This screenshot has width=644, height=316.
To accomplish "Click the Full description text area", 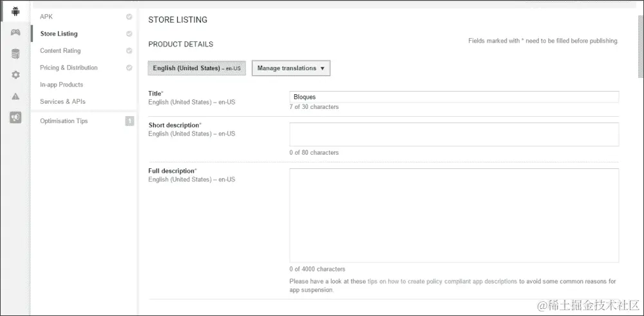I will [x=454, y=215].
